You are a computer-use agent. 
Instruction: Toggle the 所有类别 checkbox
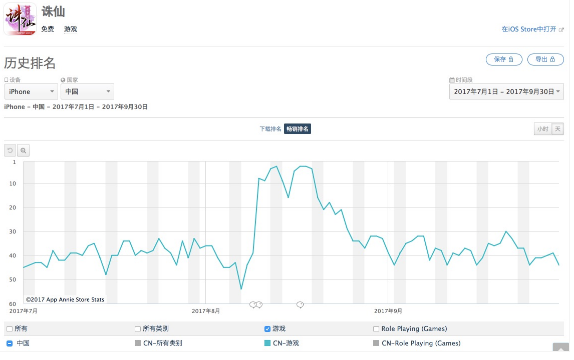pos(138,329)
